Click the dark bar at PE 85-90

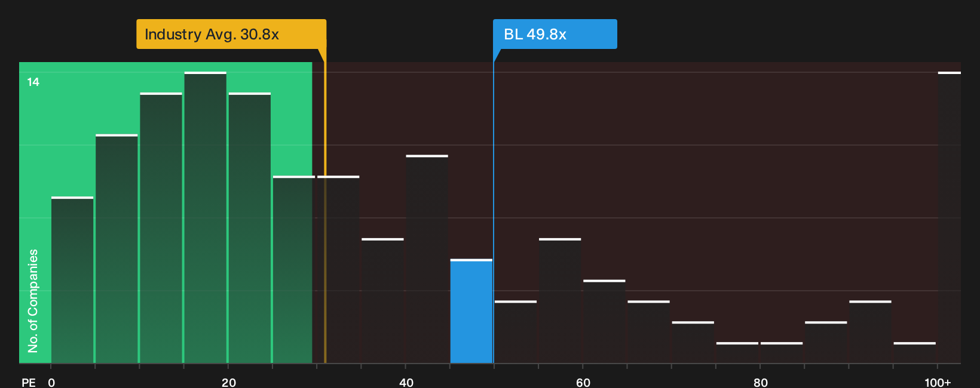826,342
